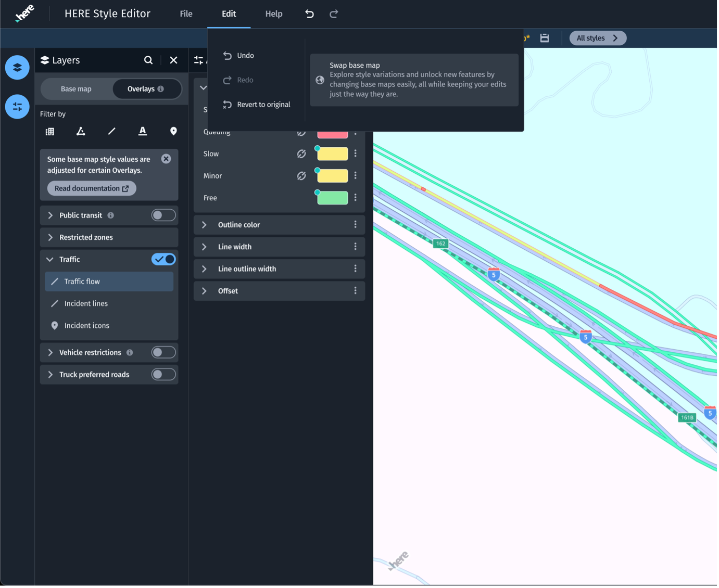Image resolution: width=719 pixels, height=588 pixels.
Task: Click info icon next to Public transit
Action: [x=111, y=215]
